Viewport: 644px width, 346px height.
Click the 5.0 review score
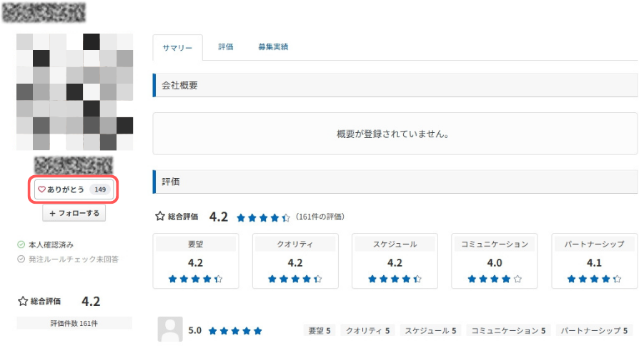point(195,330)
